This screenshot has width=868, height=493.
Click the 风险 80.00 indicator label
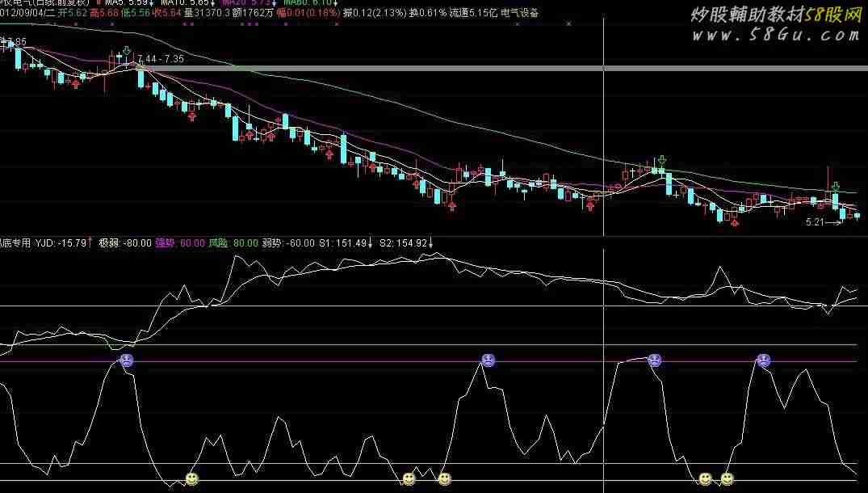point(233,242)
